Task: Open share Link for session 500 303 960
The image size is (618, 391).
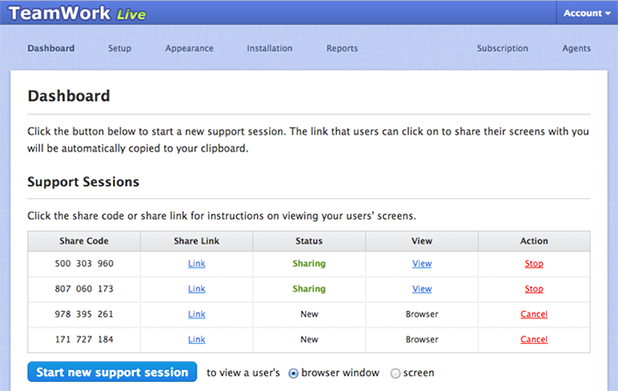Action: click(197, 264)
